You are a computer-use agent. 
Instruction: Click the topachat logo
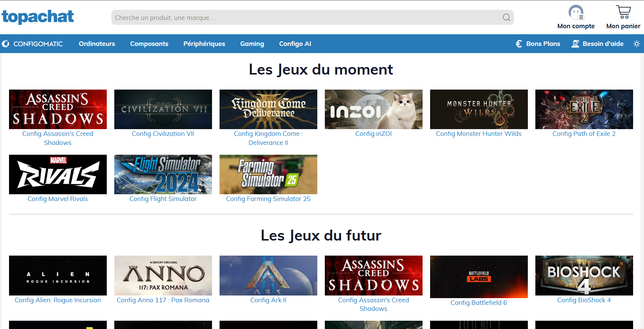[x=38, y=17]
